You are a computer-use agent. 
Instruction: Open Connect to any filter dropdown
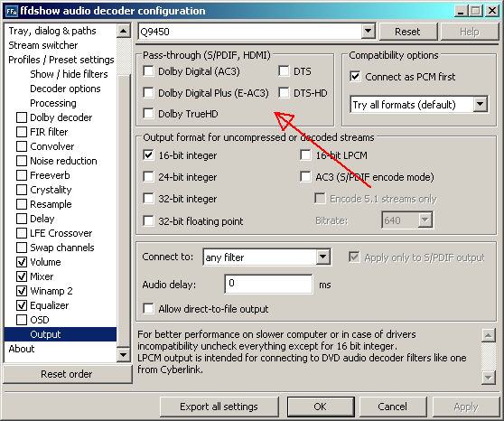click(323, 257)
